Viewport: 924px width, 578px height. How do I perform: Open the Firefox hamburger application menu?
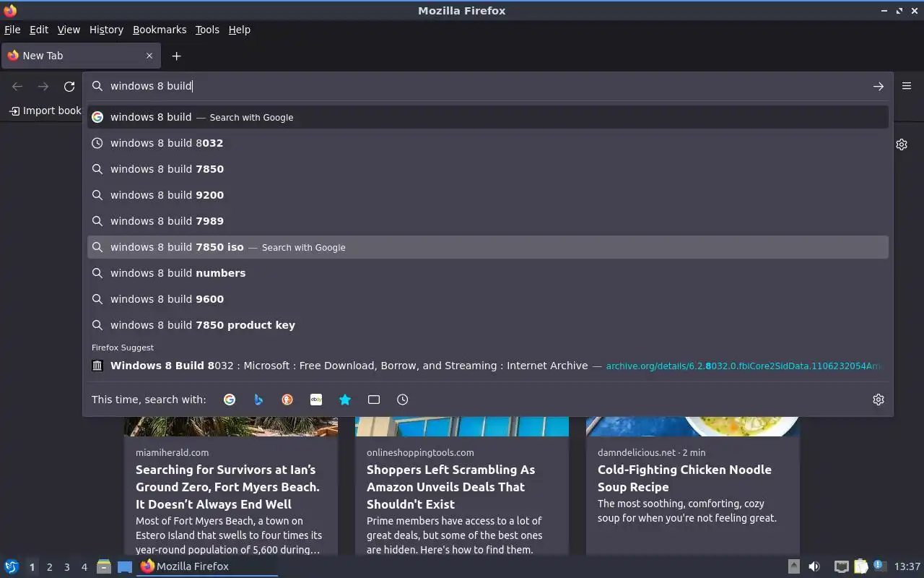[907, 86]
